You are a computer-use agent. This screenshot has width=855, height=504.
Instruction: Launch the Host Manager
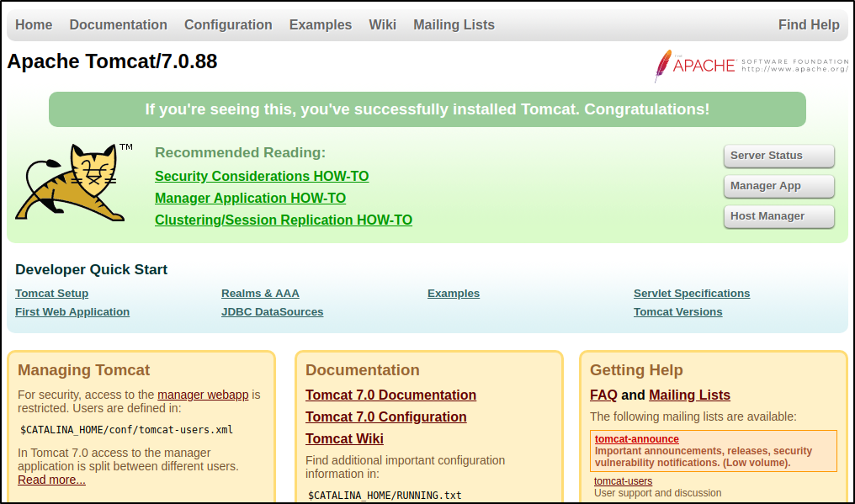point(778,216)
